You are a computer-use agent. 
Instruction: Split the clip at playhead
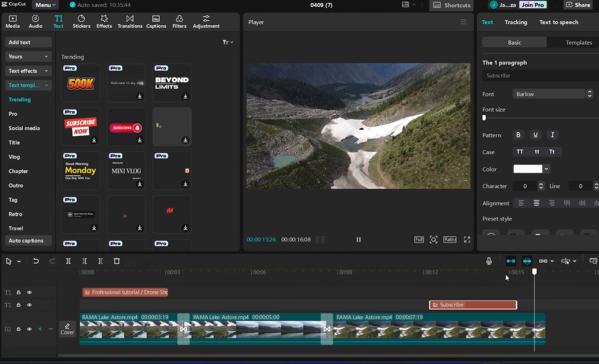[69, 261]
